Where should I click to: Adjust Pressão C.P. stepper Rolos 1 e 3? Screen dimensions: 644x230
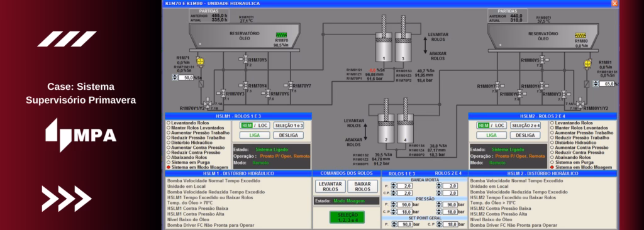point(394,212)
